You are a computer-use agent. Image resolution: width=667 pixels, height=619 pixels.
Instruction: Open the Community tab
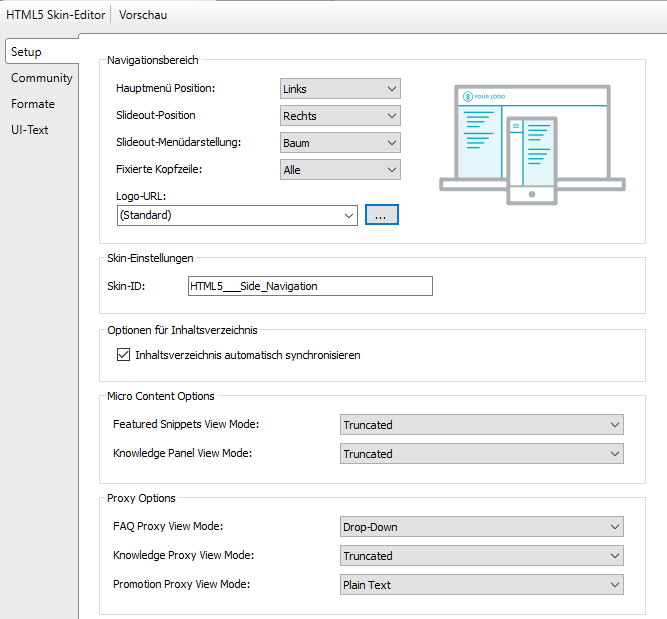point(42,78)
